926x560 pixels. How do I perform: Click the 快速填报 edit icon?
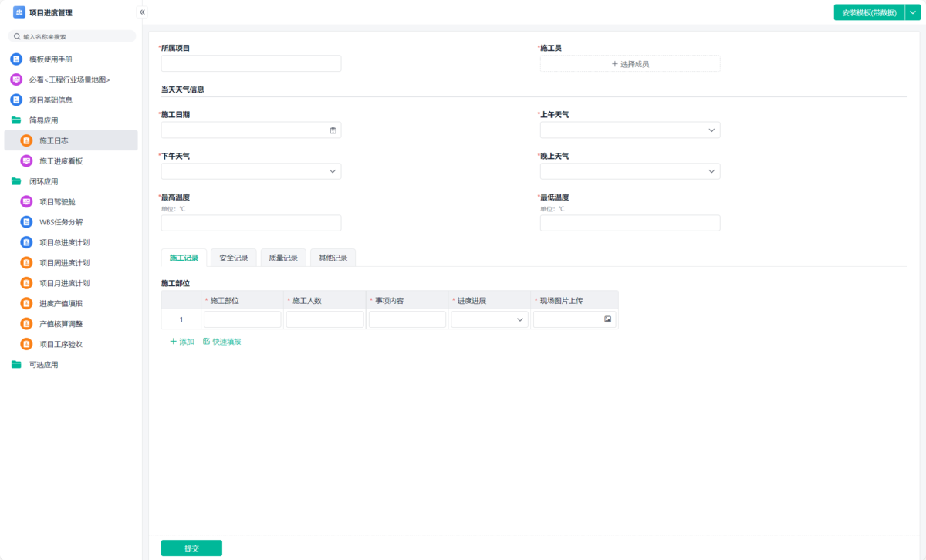coord(206,341)
